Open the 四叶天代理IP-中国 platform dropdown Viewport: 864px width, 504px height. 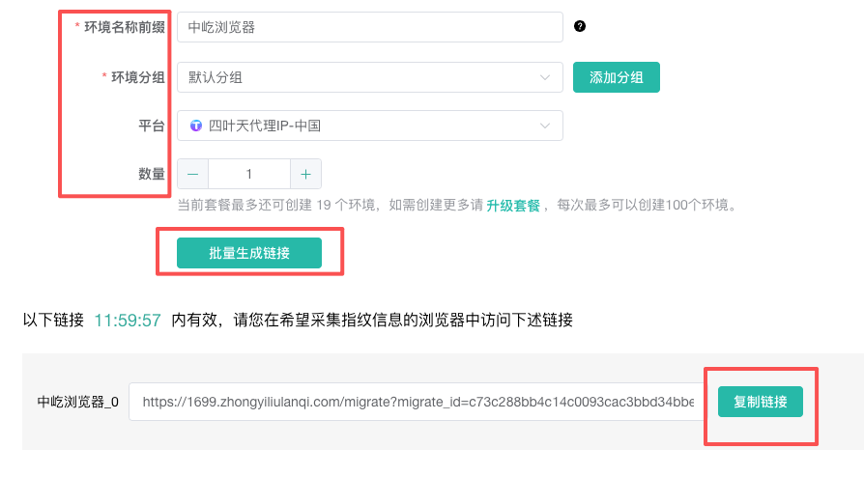tap(367, 126)
